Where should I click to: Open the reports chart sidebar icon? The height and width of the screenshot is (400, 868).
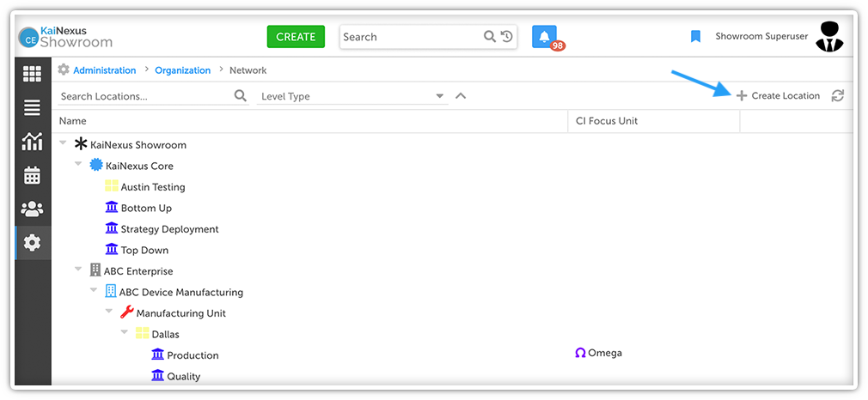tap(32, 142)
